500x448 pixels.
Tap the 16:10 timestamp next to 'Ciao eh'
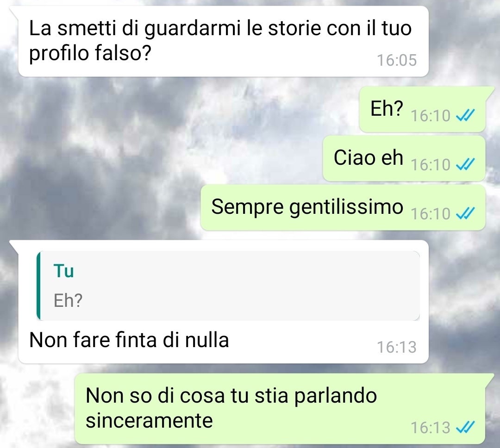(431, 165)
